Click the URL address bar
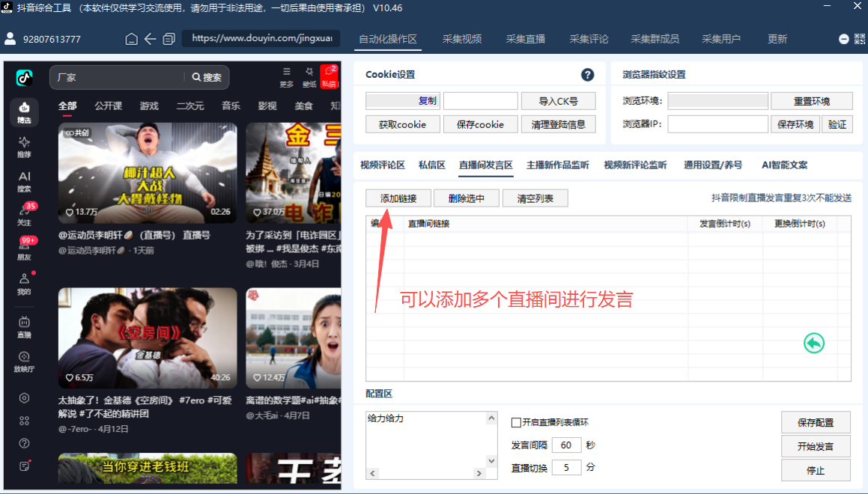The height and width of the screenshot is (494, 868). (x=261, y=38)
